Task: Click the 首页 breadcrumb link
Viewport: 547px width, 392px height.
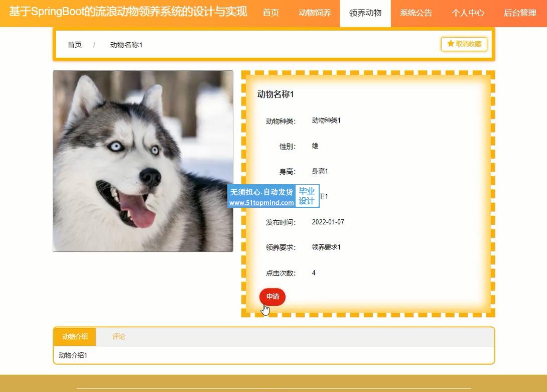Action: coord(75,45)
